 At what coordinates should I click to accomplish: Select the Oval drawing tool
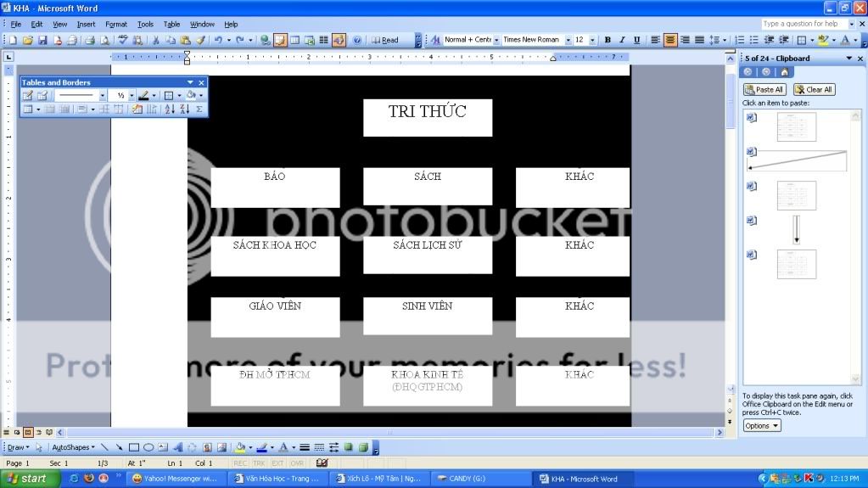click(x=148, y=447)
